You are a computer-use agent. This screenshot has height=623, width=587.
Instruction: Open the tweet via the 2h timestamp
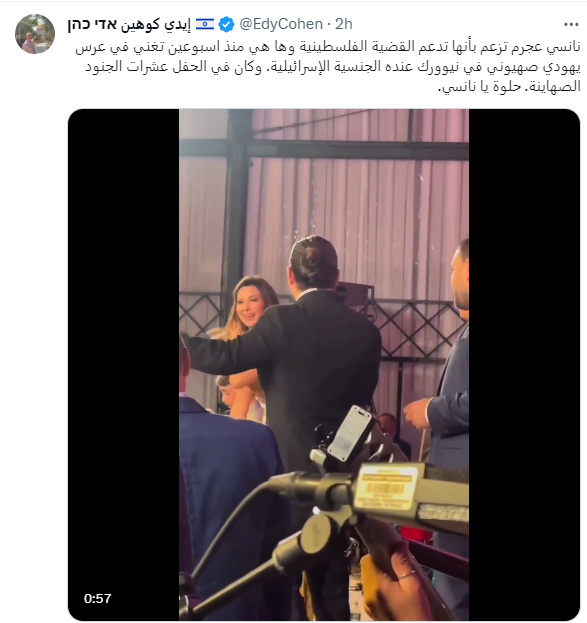[344, 24]
